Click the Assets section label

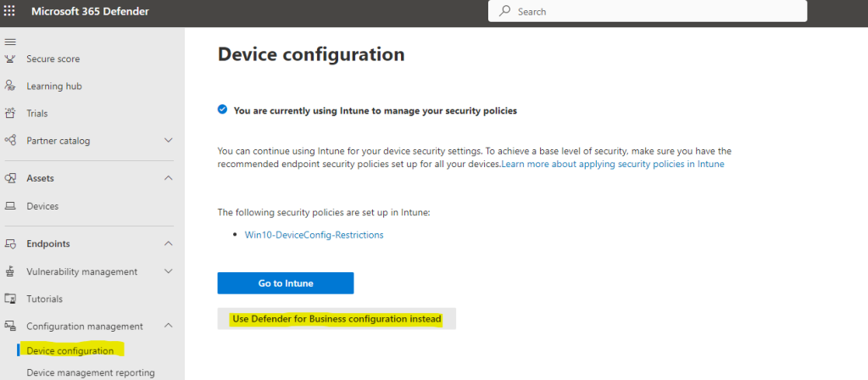(40, 178)
